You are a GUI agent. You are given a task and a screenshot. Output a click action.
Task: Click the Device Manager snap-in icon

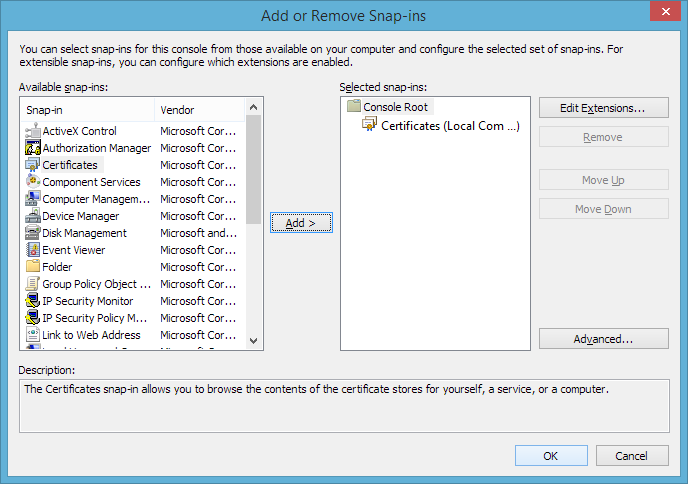(32, 216)
